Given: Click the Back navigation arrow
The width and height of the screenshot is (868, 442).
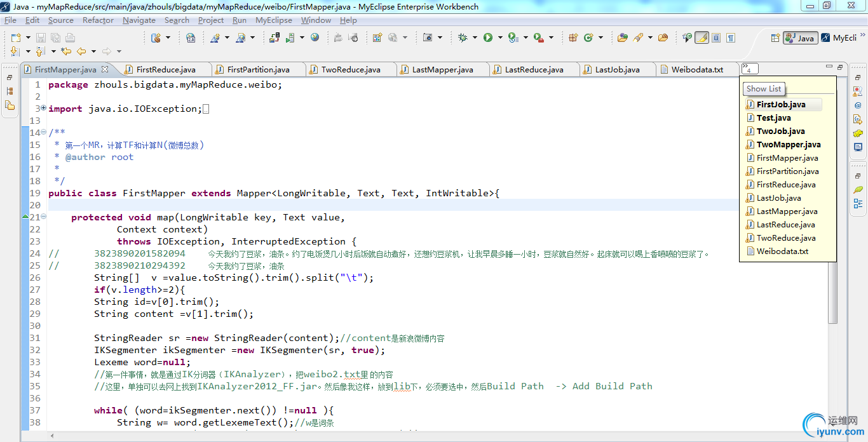Looking at the screenshot, I should pos(81,51).
